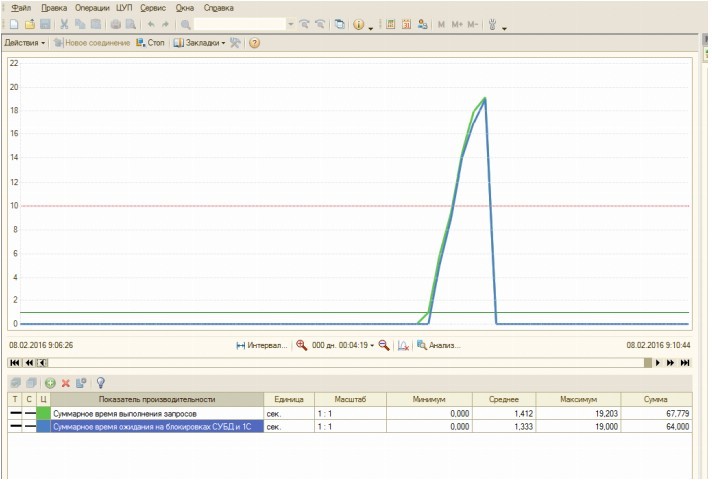Image resolution: width=712 pixels, height=484 pixels.
Task: Click the Среднее column header
Action: pyautogui.click(x=504, y=400)
